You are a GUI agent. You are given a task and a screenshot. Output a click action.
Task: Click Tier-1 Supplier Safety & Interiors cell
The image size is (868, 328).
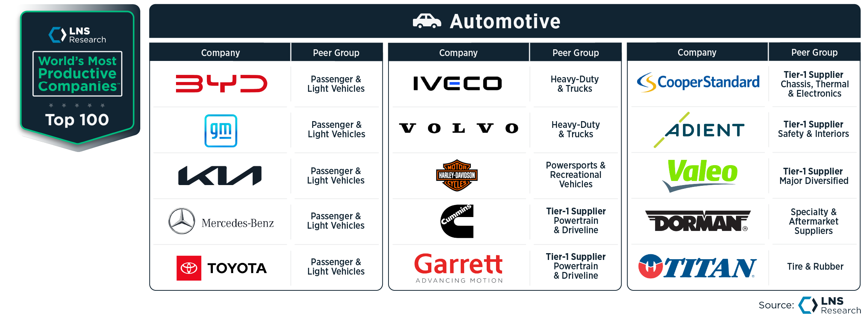813,129
